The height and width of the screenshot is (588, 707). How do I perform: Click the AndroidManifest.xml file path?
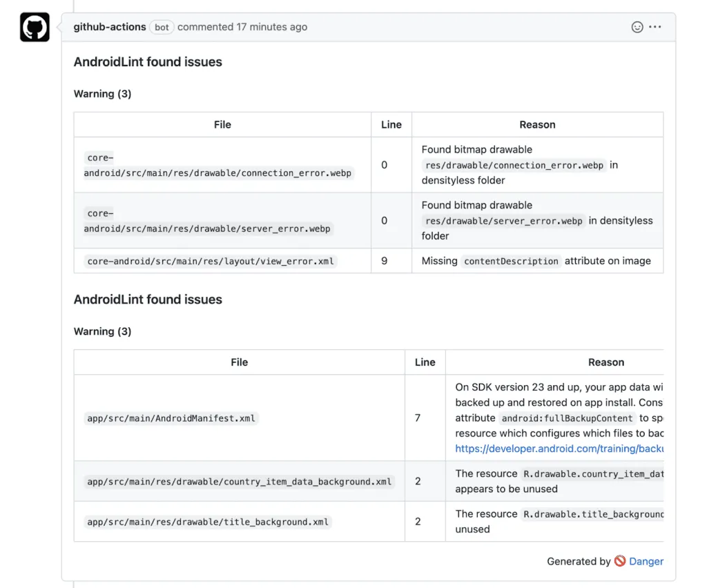tap(171, 418)
